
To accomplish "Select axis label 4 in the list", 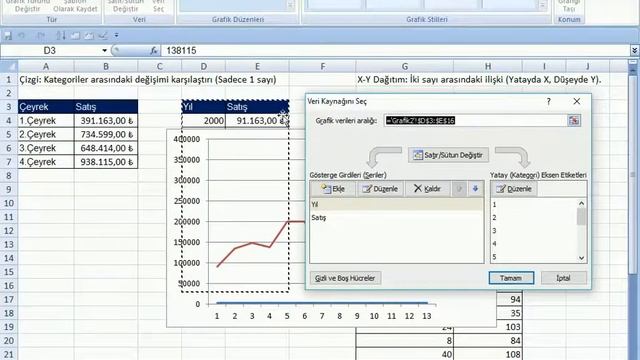I will click(534, 244).
